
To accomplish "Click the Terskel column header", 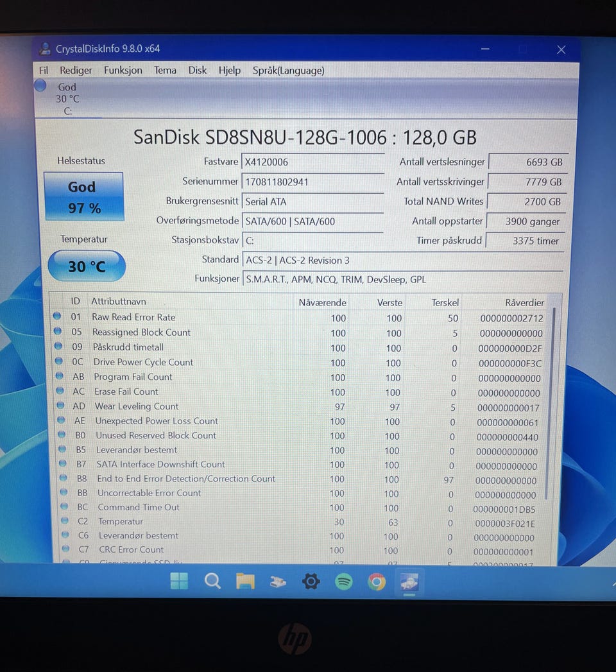I will [445, 302].
